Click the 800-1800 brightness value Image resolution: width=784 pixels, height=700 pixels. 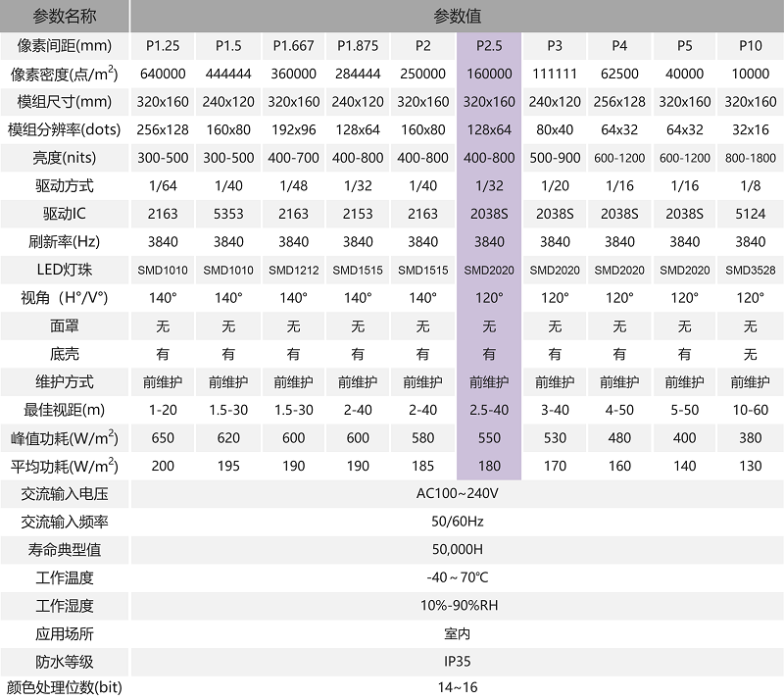coord(751,158)
